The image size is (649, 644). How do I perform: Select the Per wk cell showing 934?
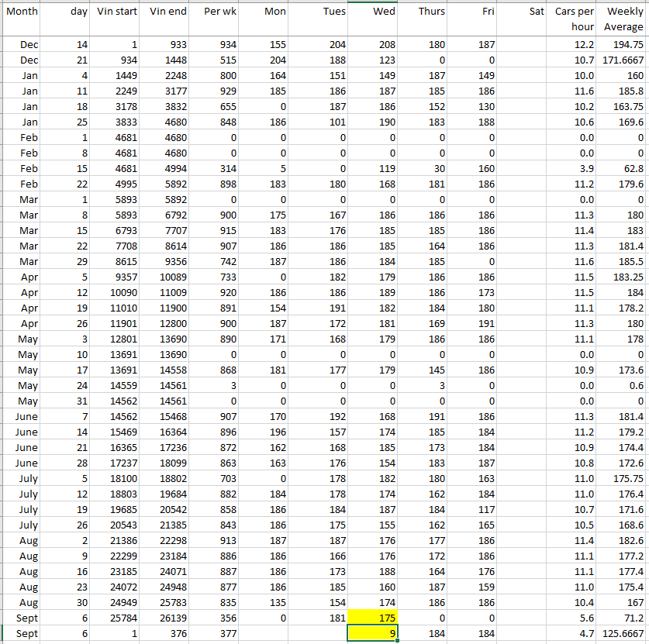point(215,45)
